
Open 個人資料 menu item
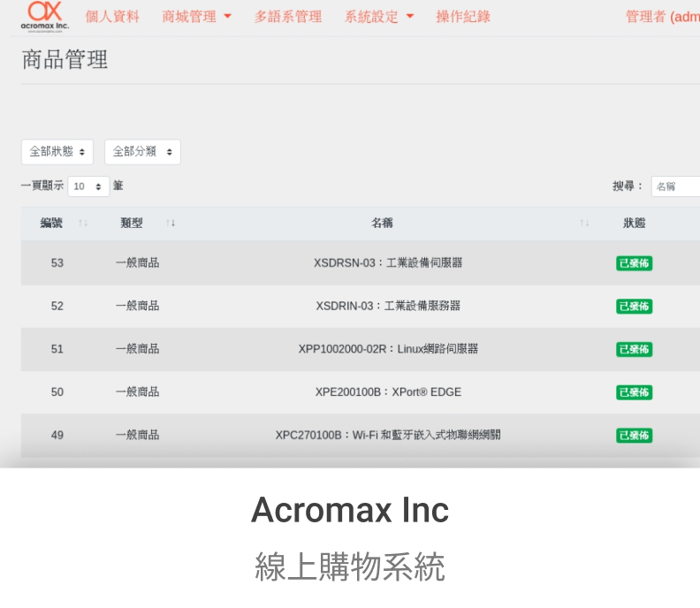(112, 17)
